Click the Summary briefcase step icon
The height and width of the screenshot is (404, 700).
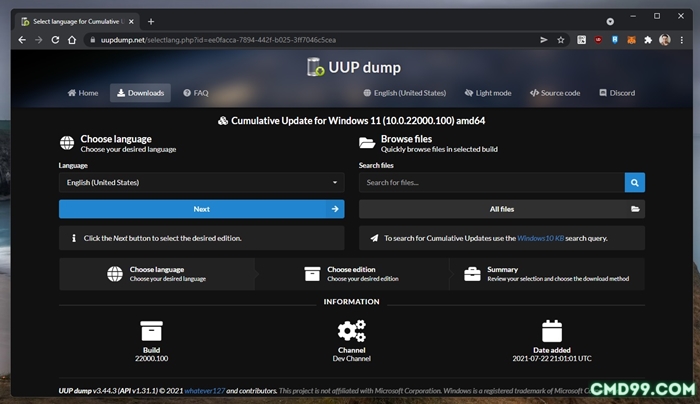coord(472,274)
